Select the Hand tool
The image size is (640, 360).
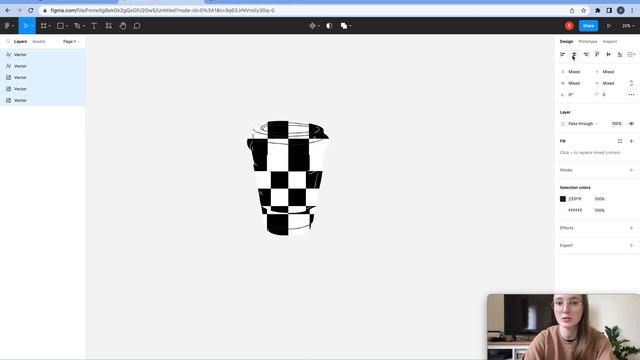[x=123, y=26]
